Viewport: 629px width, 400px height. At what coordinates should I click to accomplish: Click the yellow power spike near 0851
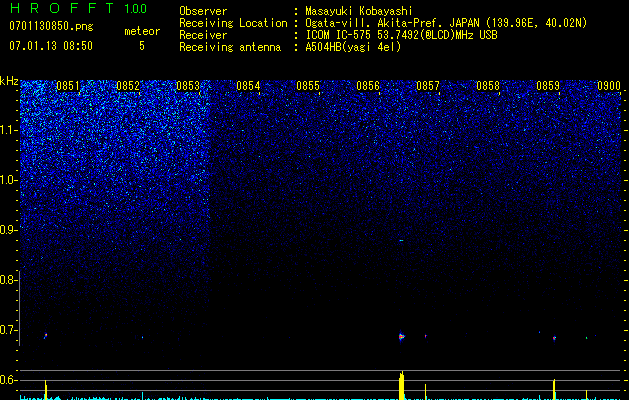(46, 390)
